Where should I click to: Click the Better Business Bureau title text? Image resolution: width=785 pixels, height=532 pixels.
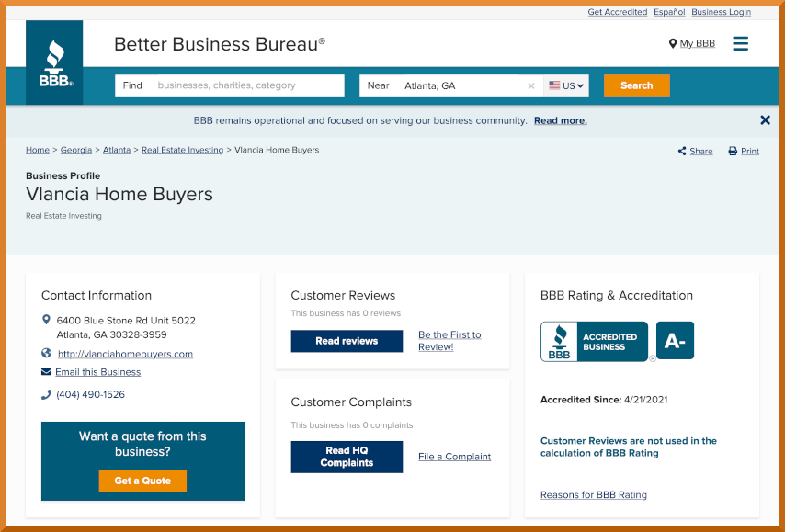tap(220, 44)
